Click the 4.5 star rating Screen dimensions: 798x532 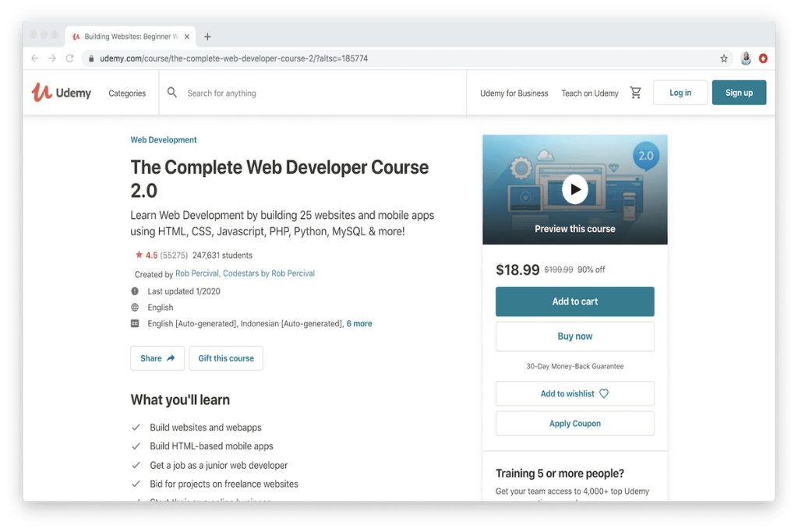click(147, 255)
